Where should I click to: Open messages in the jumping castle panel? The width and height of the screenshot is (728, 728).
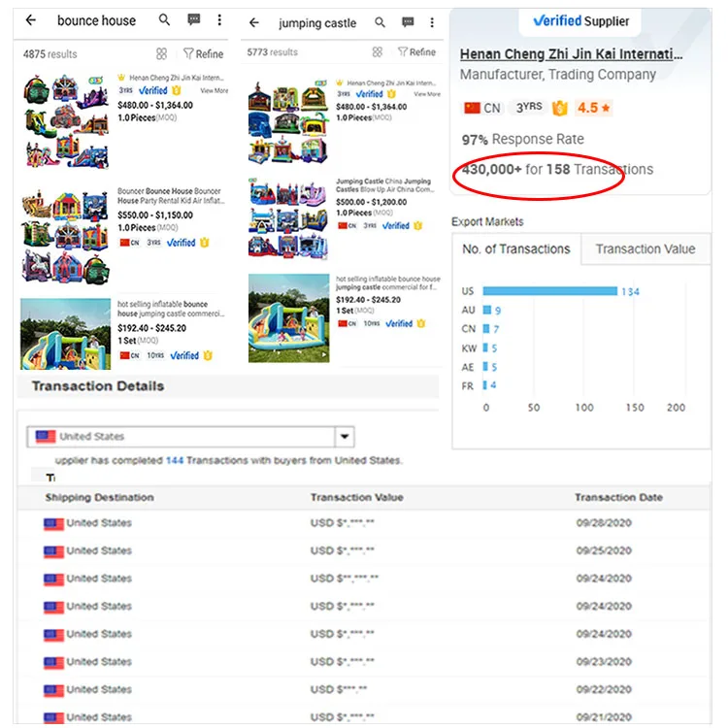coord(408,22)
